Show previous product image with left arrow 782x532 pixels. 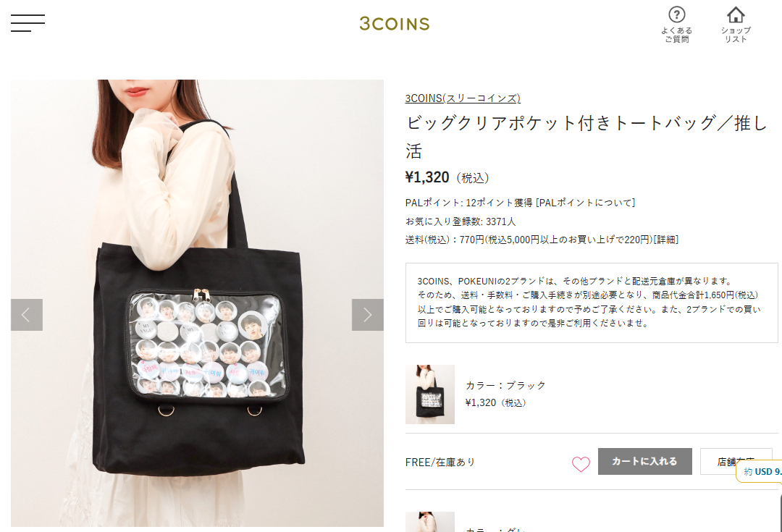27,315
